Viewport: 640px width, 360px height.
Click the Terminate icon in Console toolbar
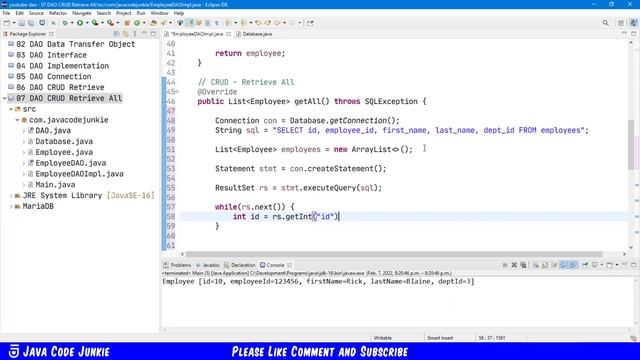coord(505,265)
